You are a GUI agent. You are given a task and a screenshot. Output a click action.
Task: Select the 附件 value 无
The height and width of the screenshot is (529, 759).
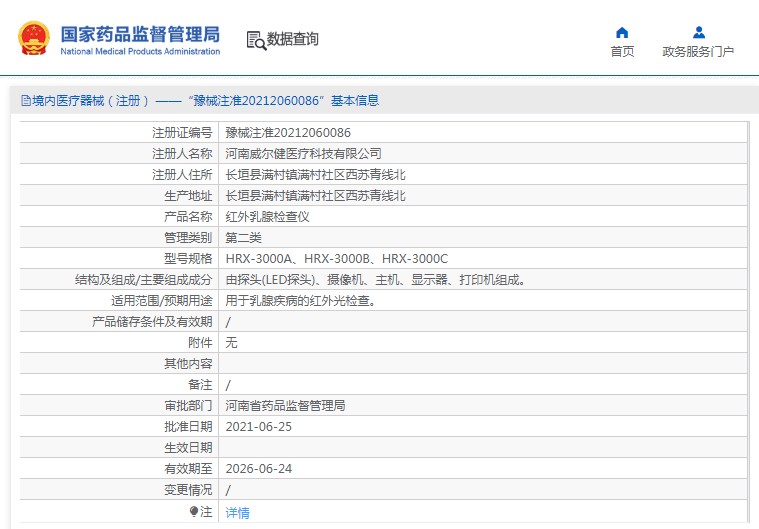point(231,343)
